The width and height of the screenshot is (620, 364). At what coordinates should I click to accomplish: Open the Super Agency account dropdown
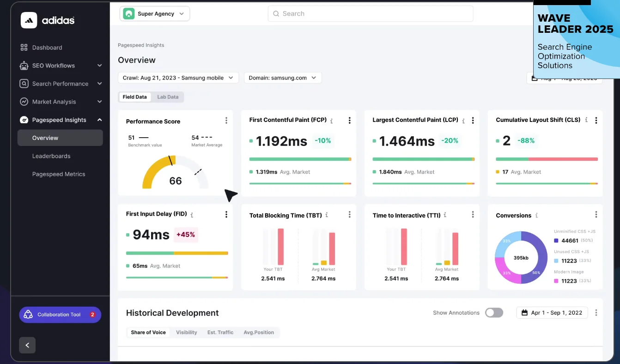tap(154, 13)
